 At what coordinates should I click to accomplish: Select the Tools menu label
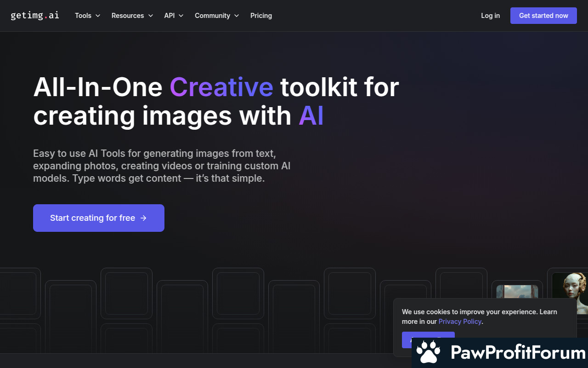(x=83, y=16)
